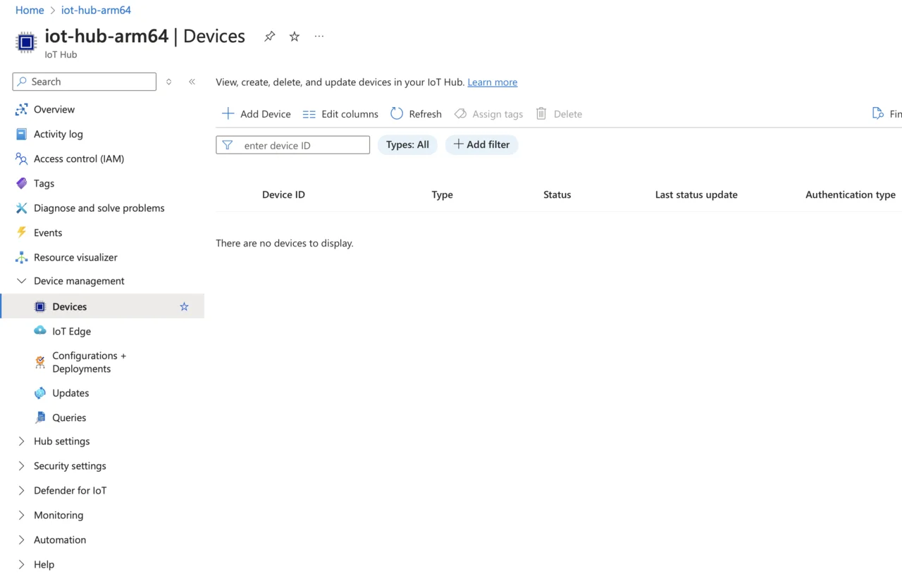
Task: Open the more options ellipsis in header
Action: coord(319,37)
